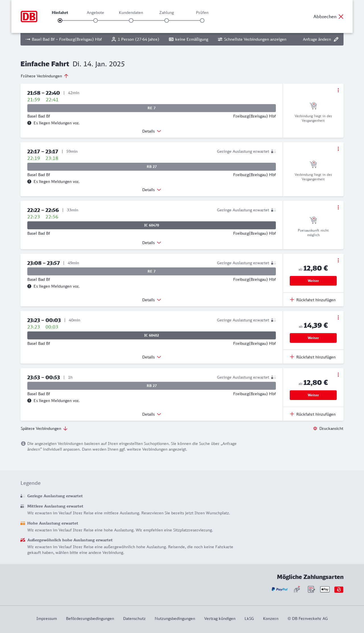Expand Details for IC 60470 connection
Image resolution: width=364 pixels, height=633 pixels.
[x=152, y=243]
